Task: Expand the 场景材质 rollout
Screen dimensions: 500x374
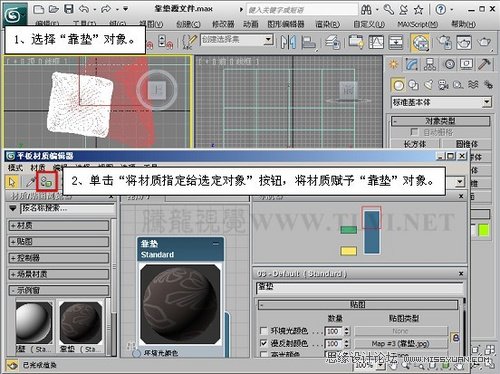Action: click(59, 274)
